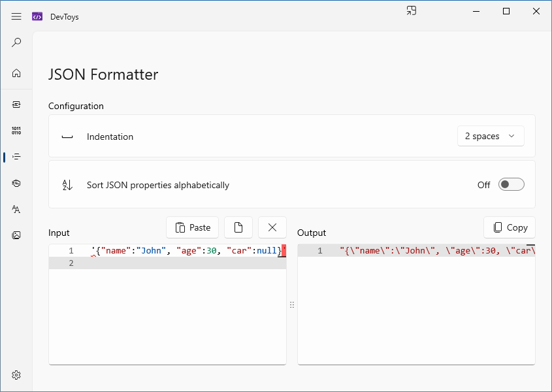Go to the Home page icon
The width and height of the screenshot is (552, 392).
pyautogui.click(x=16, y=73)
